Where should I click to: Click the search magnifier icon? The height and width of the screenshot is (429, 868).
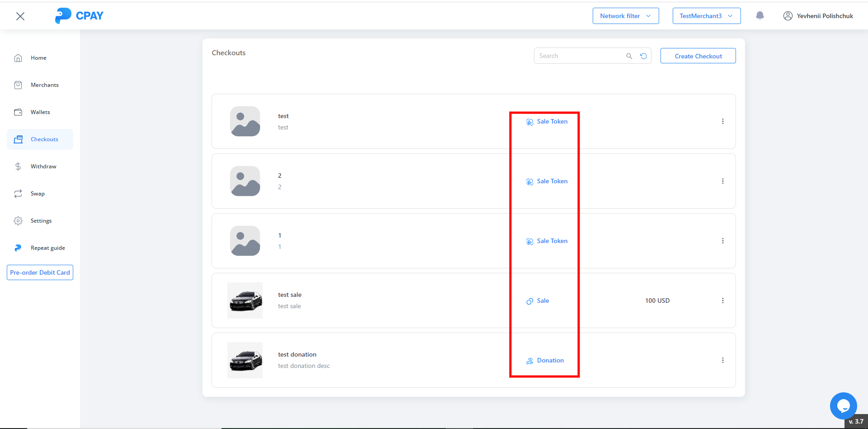tap(629, 56)
